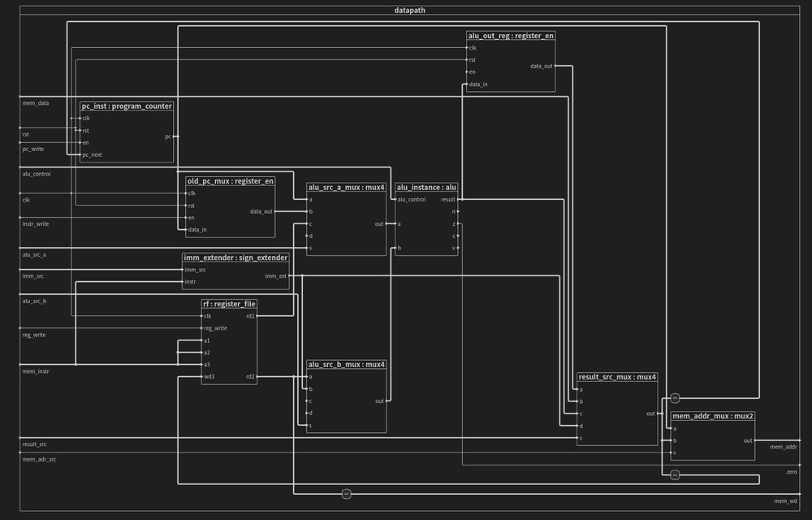Viewport: 812px width, 520px height.
Task: Click the wire junction on the mem_wd line
Action: point(347,493)
